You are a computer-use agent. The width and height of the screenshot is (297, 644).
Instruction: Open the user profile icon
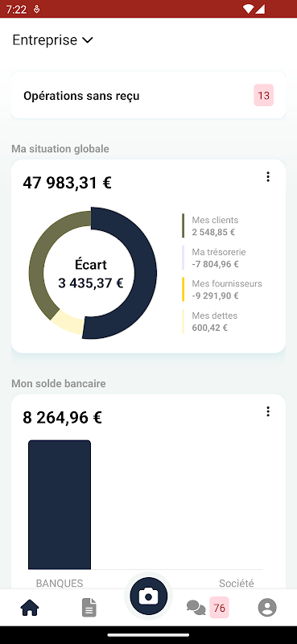pos(267,608)
